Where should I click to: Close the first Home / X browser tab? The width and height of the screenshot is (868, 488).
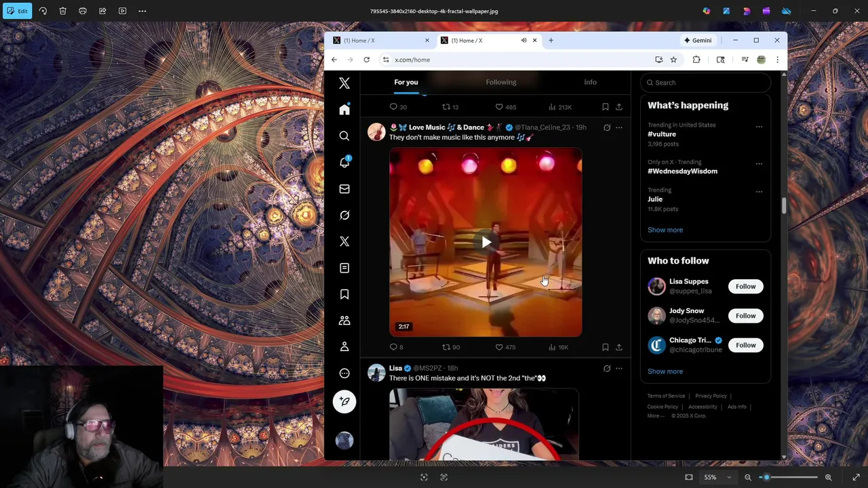tap(427, 41)
